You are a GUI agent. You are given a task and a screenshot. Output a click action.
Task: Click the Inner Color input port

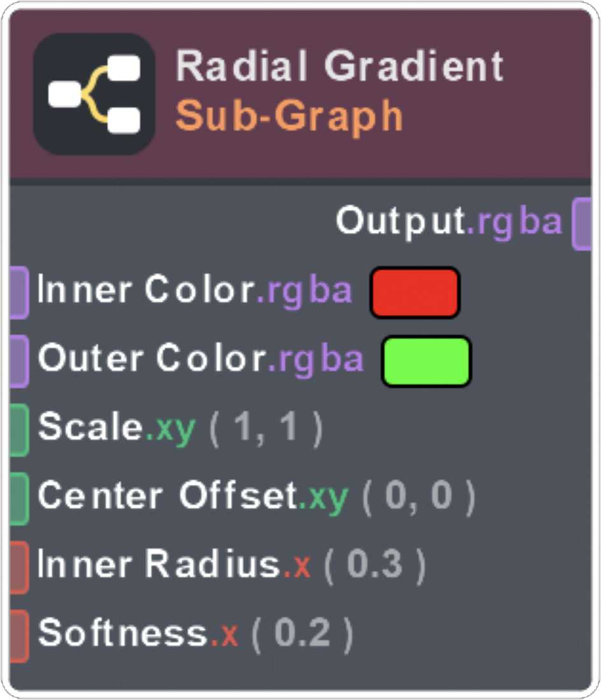tap(18, 292)
